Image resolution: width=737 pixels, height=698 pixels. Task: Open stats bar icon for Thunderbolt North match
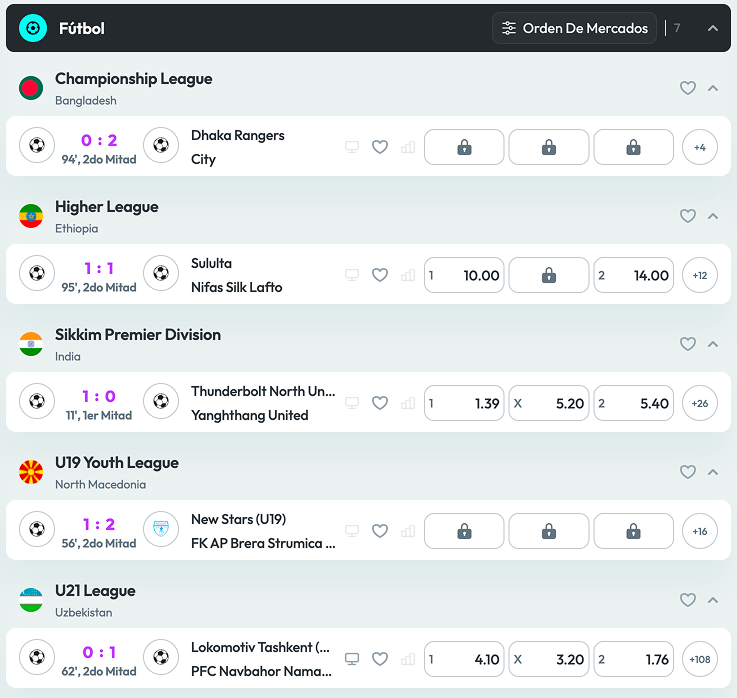(408, 403)
